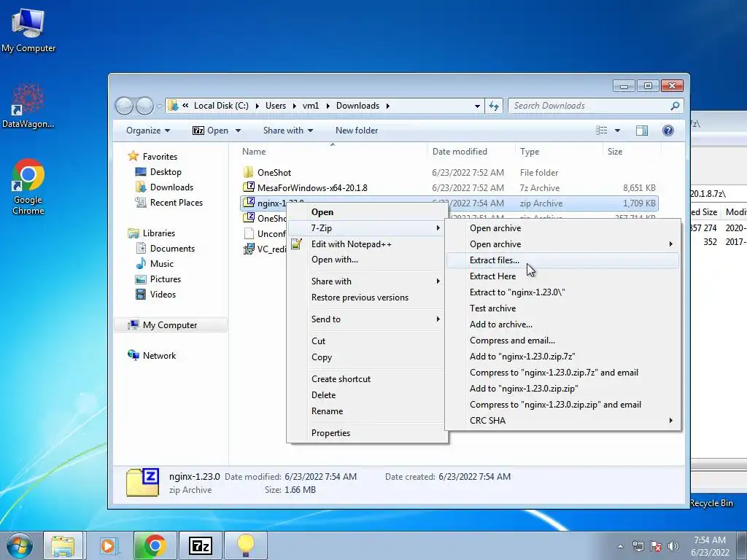Expand the Send to submenu
This screenshot has width=747, height=560.
366,319
